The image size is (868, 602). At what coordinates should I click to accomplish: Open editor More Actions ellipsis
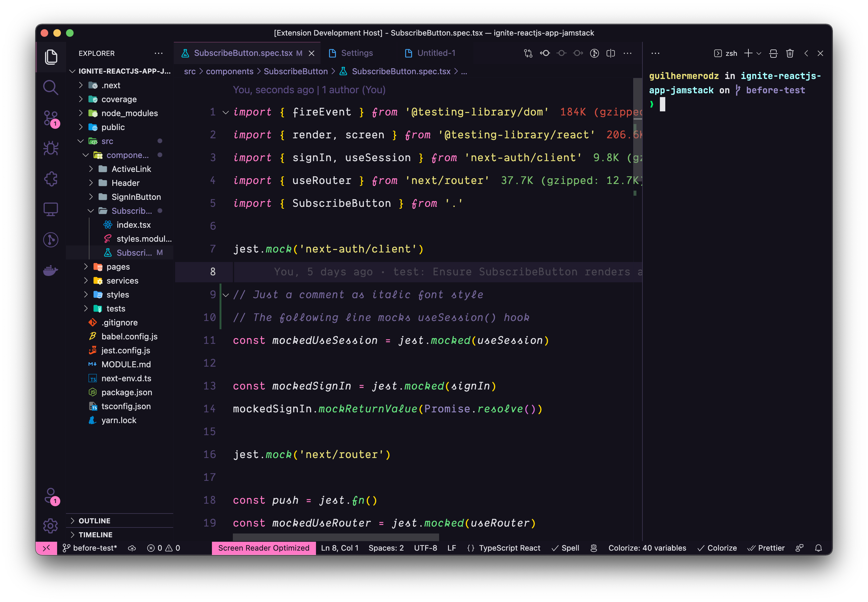click(x=628, y=53)
